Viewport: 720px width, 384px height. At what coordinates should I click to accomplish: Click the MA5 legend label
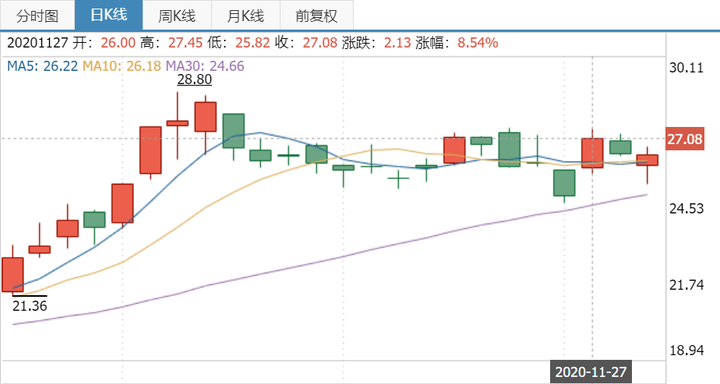coord(42,66)
